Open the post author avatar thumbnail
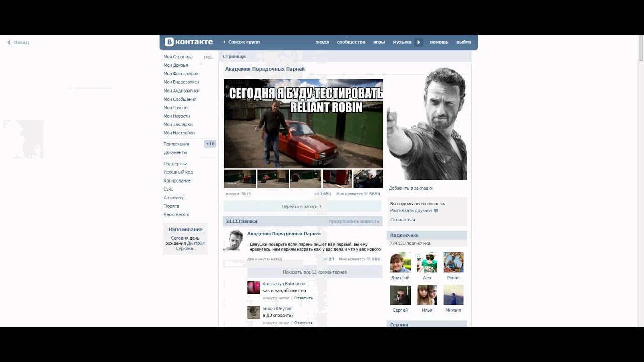 click(233, 240)
